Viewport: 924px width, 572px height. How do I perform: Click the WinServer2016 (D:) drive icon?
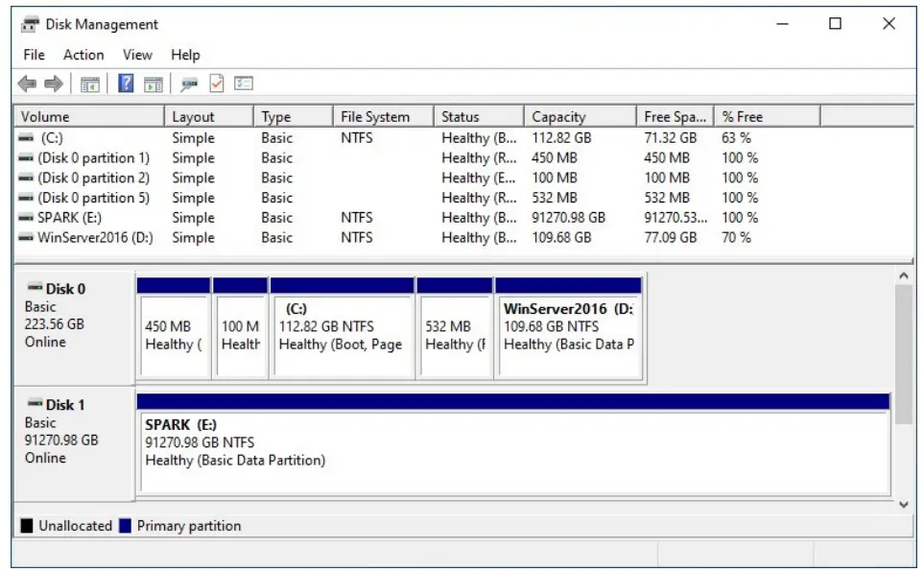click(26, 237)
